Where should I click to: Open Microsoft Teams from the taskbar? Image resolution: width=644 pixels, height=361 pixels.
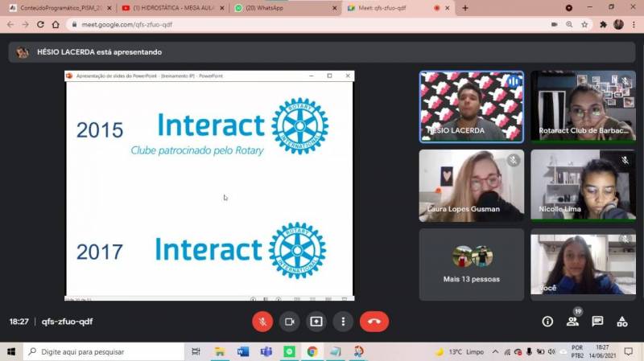tap(266, 352)
